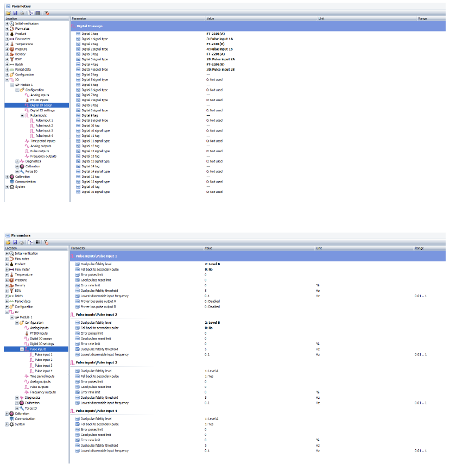Click Range column header in Pulse inputs window
Screen dimensions: 450x476
pyautogui.click(x=429, y=248)
